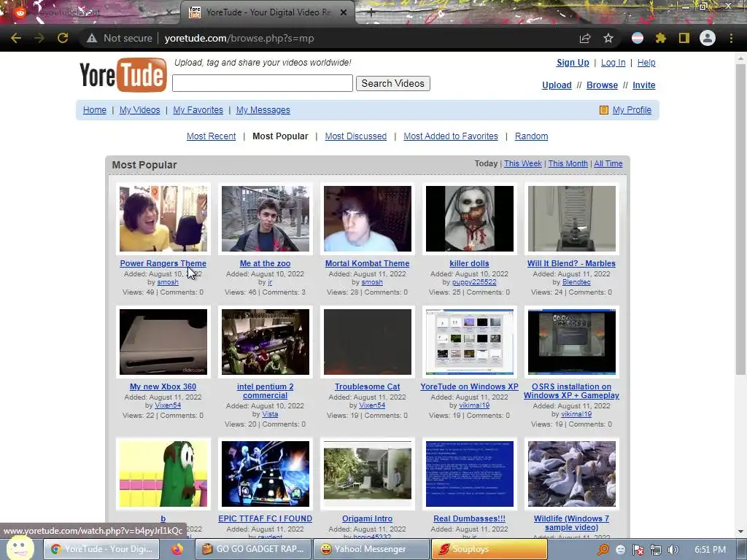Open the EPIC TTFAF FC I FOUND link
Image resolution: width=747 pixels, height=560 pixels.
266,518
